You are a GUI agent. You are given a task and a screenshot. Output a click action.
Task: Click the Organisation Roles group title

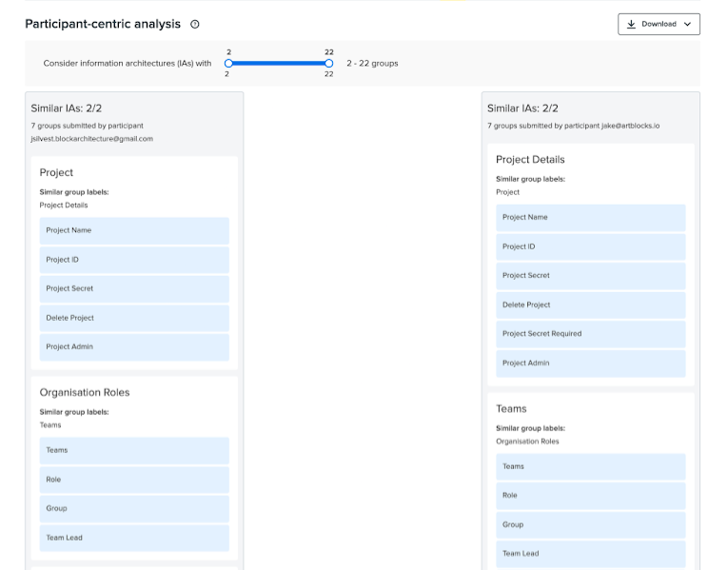pyautogui.click(x=85, y=393)
